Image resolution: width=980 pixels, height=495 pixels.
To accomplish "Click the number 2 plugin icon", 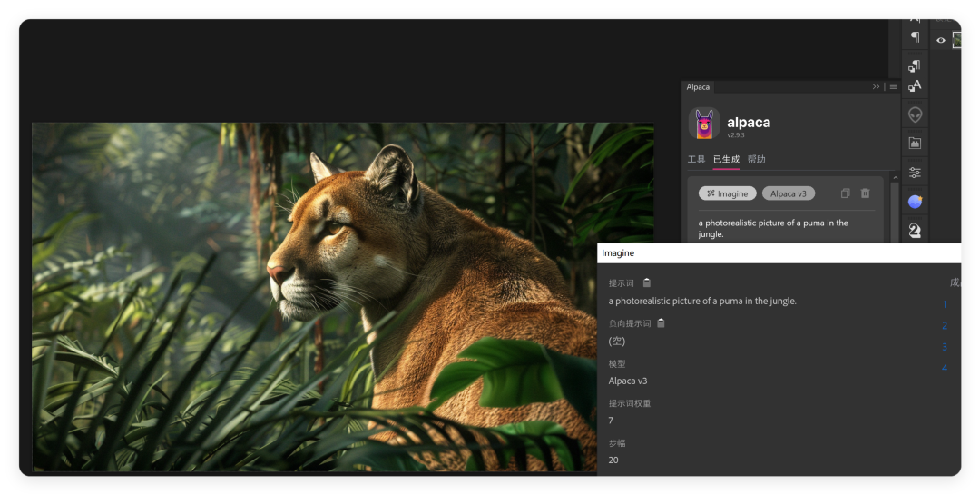I will pos(915,231).
